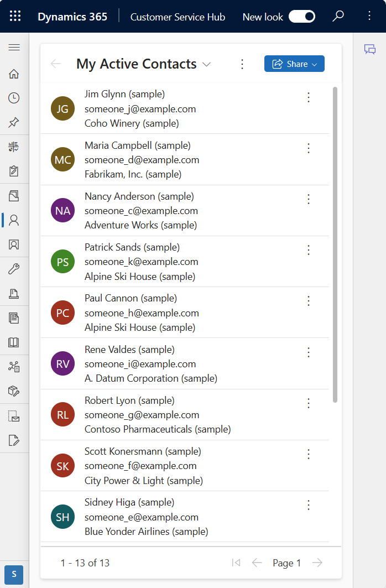Open Pinned items pushpin icon
Screen dimensions: 386x588
14,122
